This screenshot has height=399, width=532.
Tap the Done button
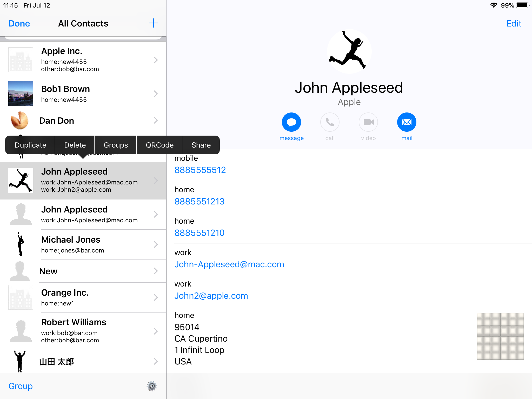click(x=19, y=23)
